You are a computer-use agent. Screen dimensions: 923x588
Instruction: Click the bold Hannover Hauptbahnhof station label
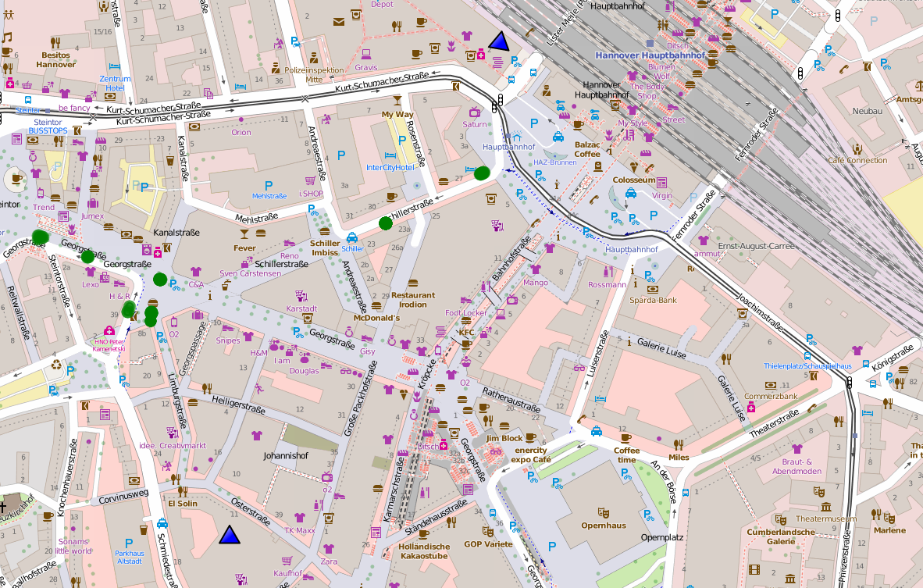click(650, 55)
